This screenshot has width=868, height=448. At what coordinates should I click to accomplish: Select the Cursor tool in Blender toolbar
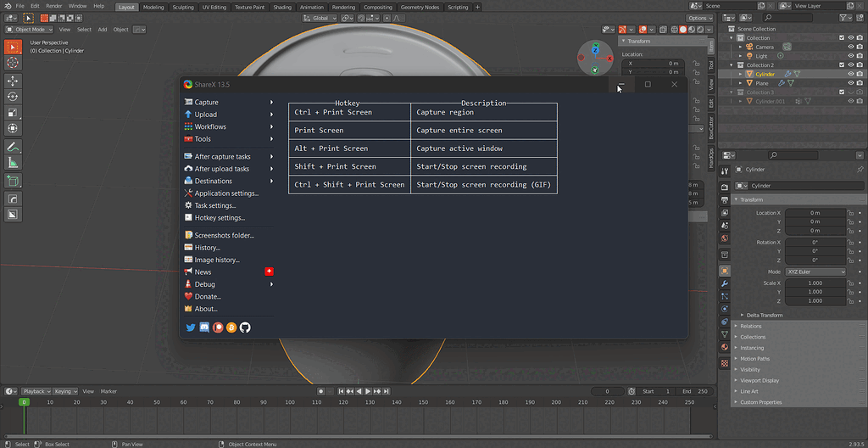pyautogui.click(x=13, y=63)
